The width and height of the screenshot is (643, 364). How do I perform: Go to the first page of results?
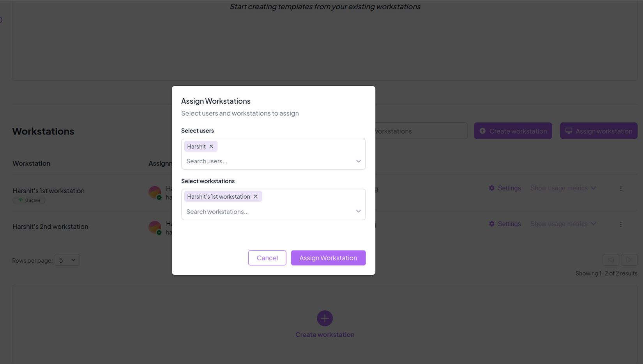click(611, 260)
